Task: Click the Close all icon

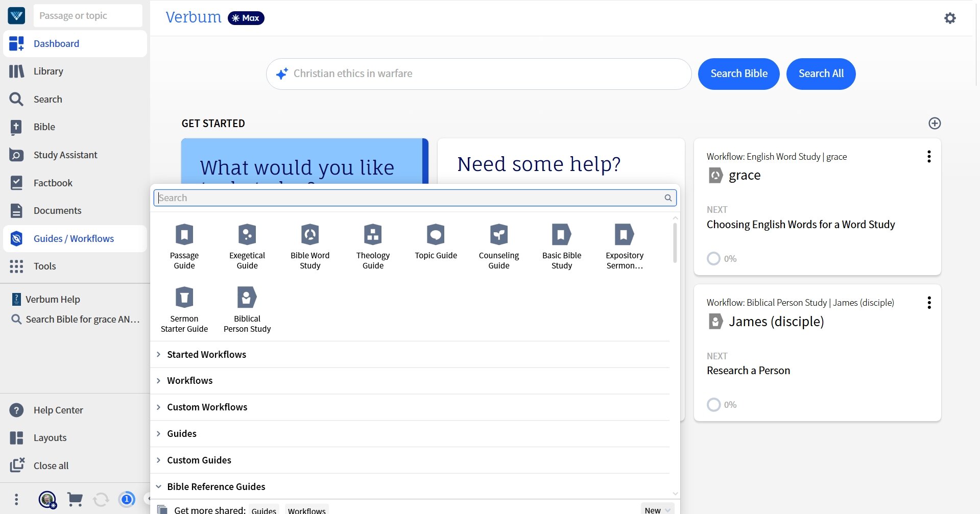Action: (17, 465)
